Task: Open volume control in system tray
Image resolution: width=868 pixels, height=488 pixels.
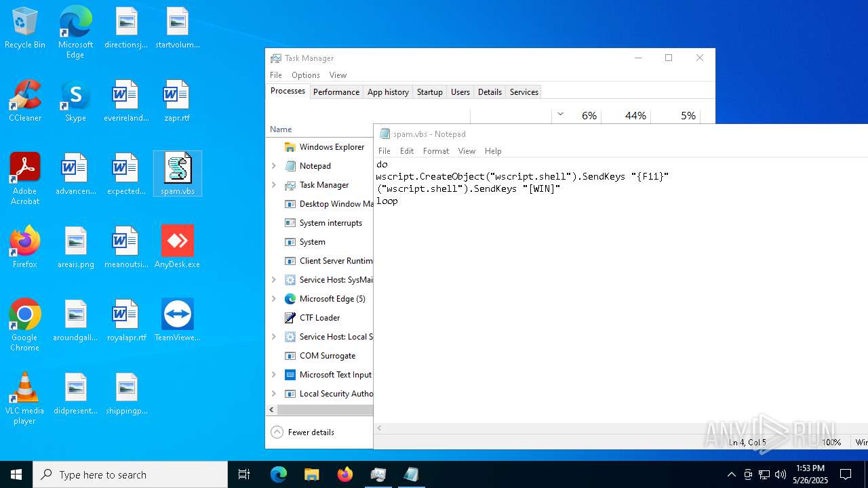Action: pos(781,474)
